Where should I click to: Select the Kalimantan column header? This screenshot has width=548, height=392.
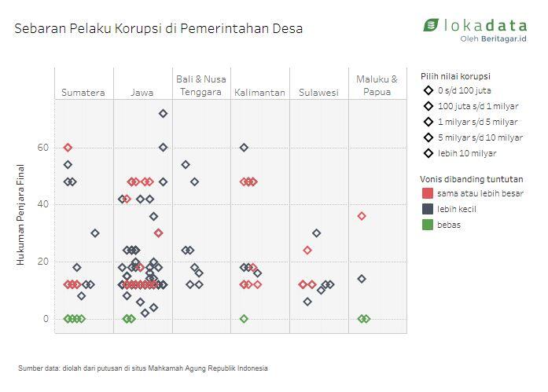(x=259, y=93)
